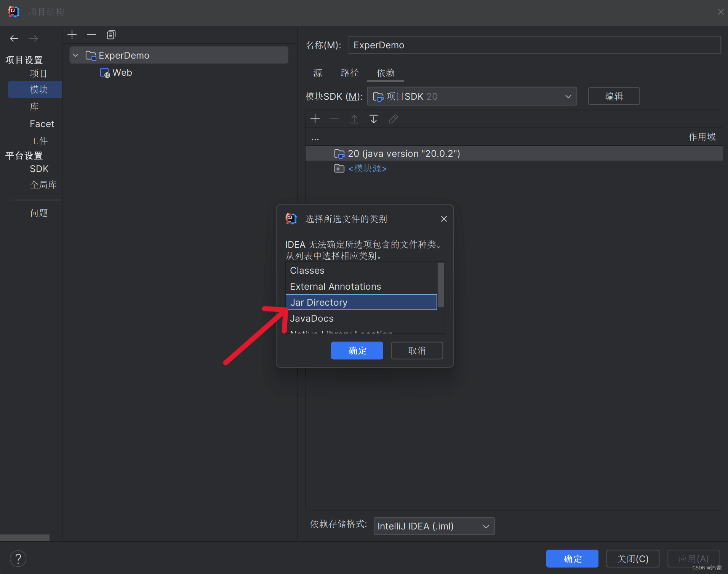This screenshot has height=574, width=728.
Task: Click 应用(A) button
Action: tap(693, 559)
